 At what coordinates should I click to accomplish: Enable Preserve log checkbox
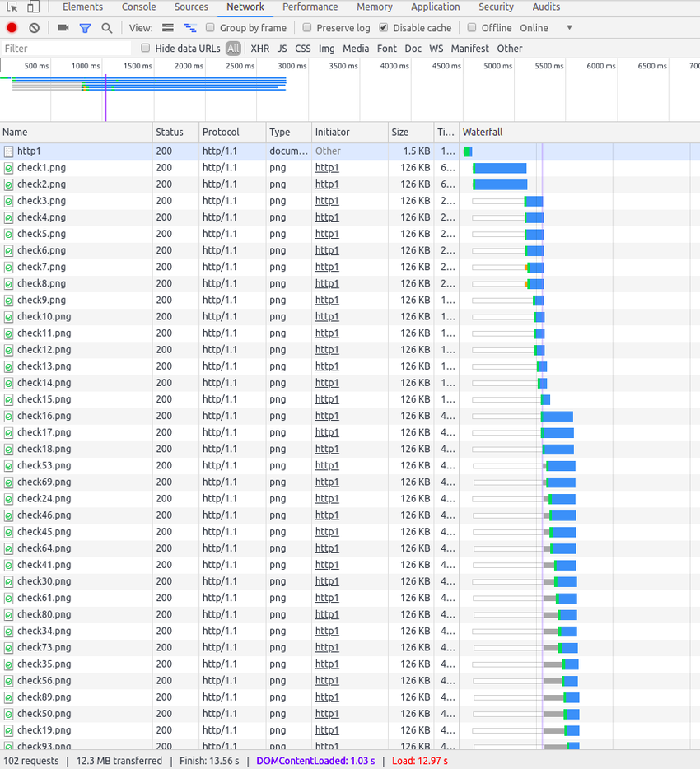coord(306,27)
